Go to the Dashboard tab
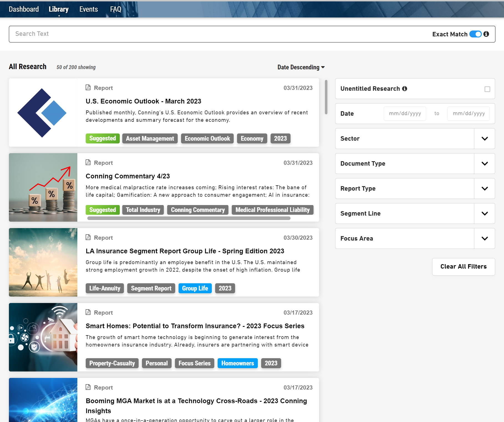Viewport: 504px width, 422px height. tap(24, 9)
